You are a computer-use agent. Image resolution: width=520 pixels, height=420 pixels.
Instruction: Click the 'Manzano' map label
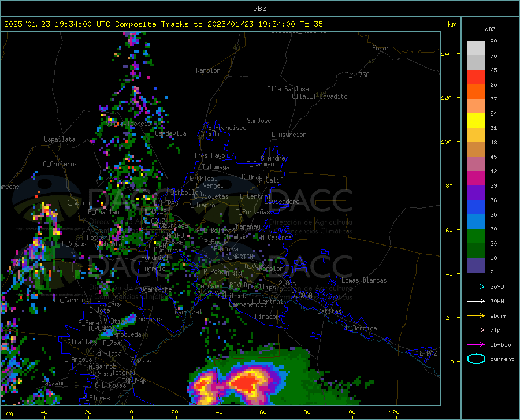coord(53,383)
